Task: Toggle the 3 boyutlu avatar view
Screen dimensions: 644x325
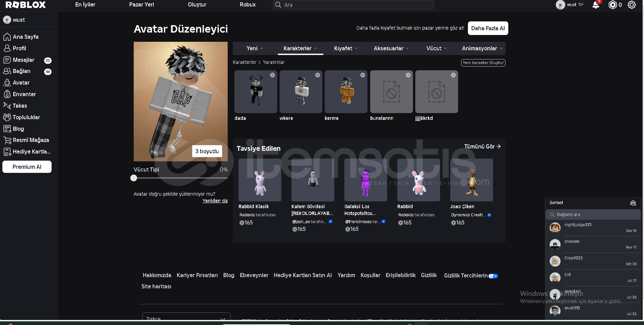Action: tap(207, 151)
